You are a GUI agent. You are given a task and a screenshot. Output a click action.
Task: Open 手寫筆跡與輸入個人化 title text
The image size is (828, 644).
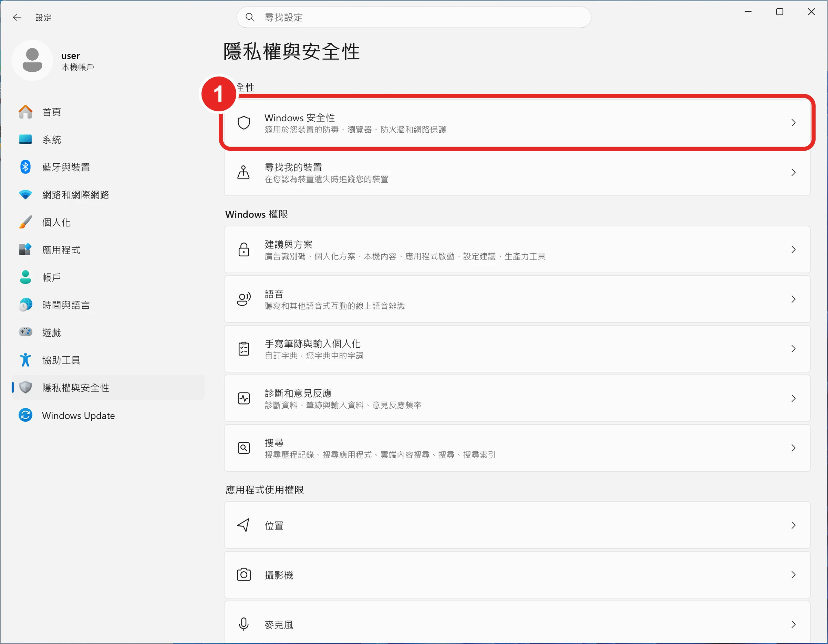tap(312, 344)
